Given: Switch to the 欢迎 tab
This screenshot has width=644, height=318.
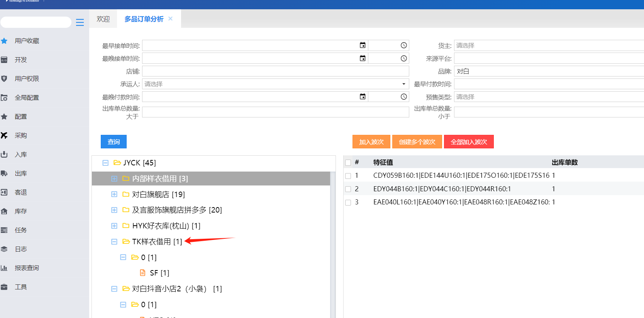Looking at the screenshot, I should pos(103,19).
